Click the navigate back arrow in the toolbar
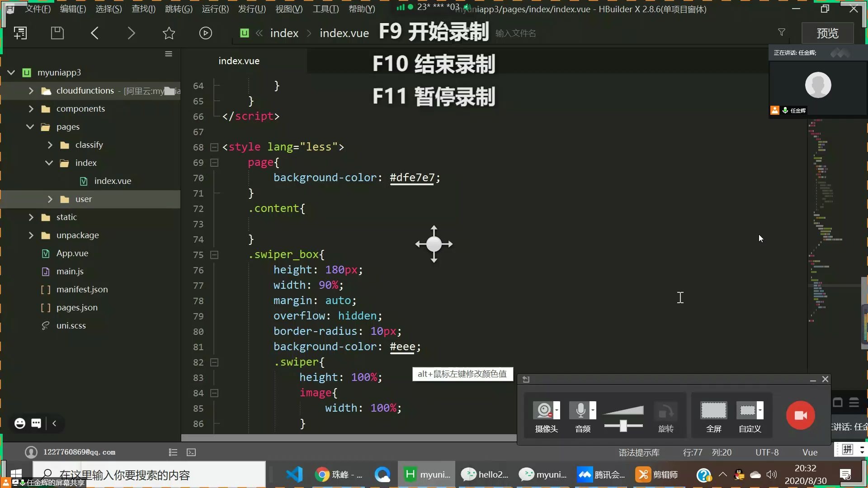This screenshot has height=488, width=868. click(94, 33)
